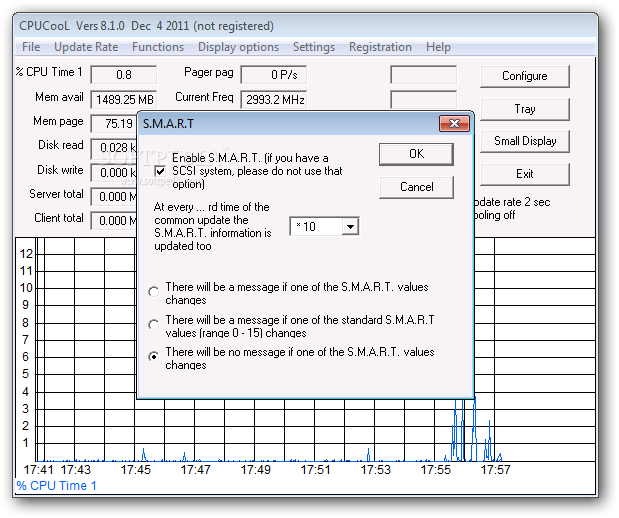Open the *10 update multiplier dropdown
The height and width of the screenshot is (518, 619).
(350, 227)
